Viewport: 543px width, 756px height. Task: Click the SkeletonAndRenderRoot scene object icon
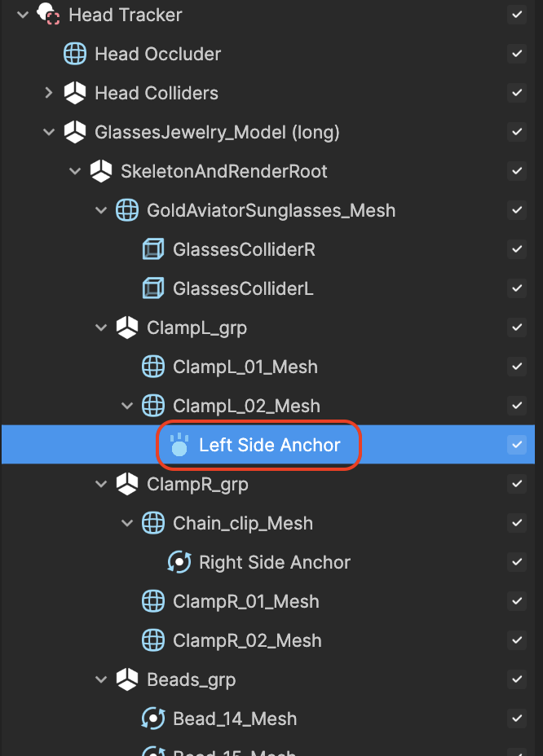(101, 171)
